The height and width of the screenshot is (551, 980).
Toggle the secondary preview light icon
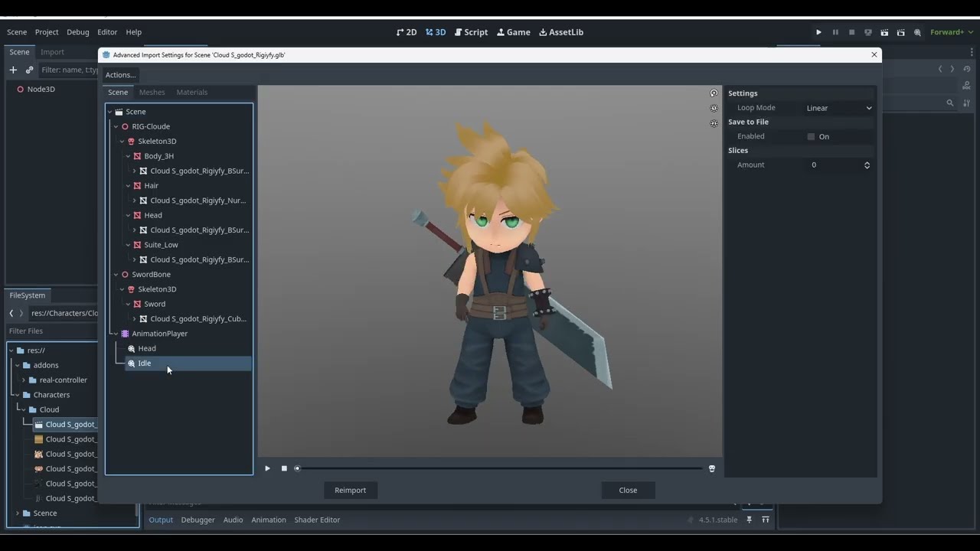714,122
